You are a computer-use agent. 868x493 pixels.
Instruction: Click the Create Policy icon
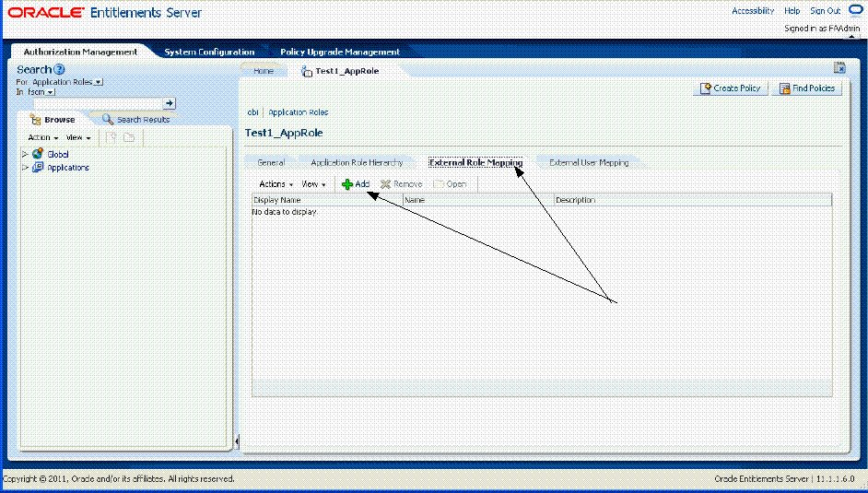coord(705,88)
